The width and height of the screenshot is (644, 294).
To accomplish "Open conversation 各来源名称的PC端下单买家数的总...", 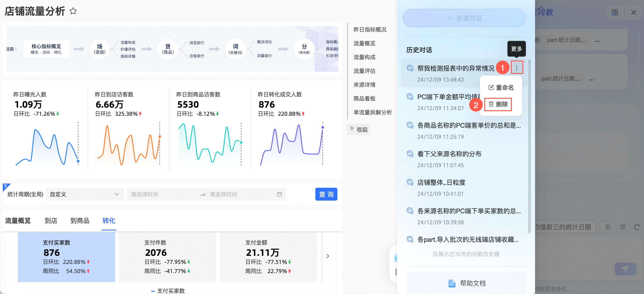I will click(x=464, y=216).
